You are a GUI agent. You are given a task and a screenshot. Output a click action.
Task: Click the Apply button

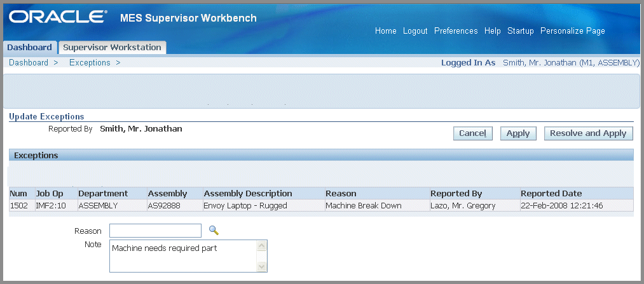(518, 133)
